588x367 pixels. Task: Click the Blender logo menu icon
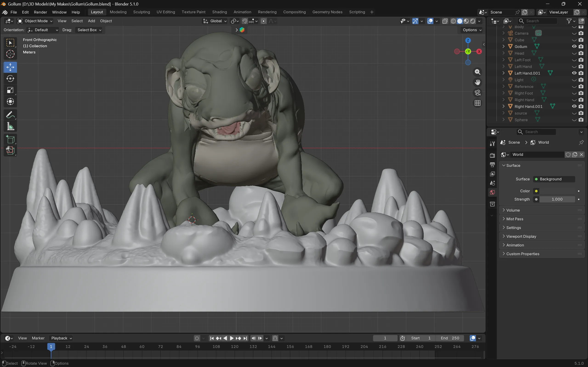tap(5, 12)
